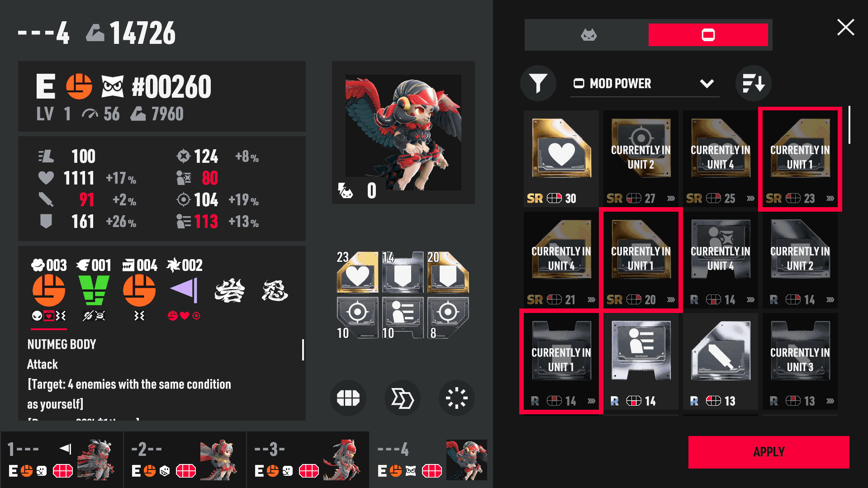Click the grid mods button below equipped mods

pos(348,398)
